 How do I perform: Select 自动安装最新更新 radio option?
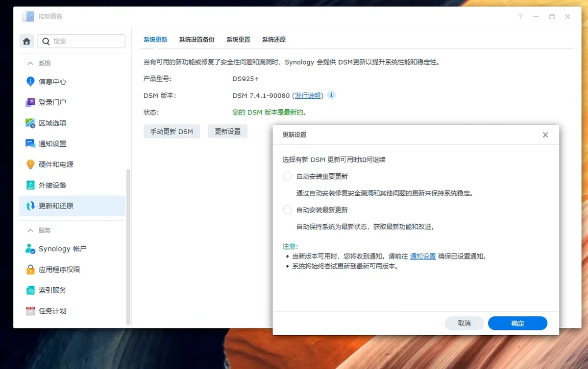(287, 210)
